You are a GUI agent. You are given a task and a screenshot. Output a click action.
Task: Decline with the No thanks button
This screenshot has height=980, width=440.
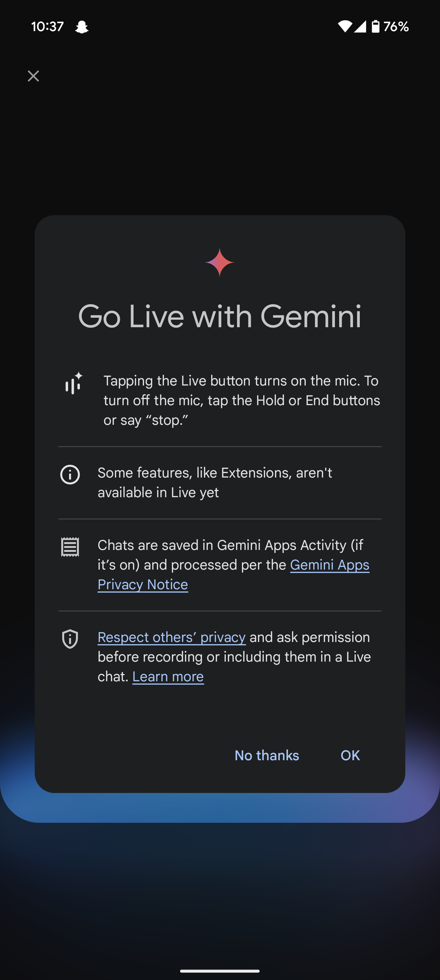click(x=267, y=755)
